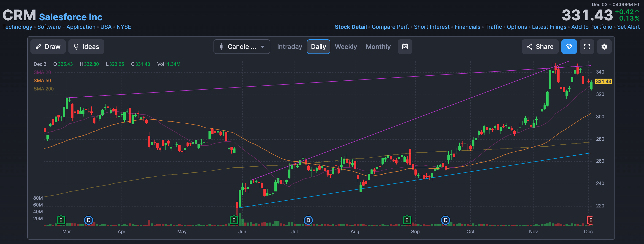Switch to Intraday timeframe
Screen dimensions: 644x244
click(290, 47)
